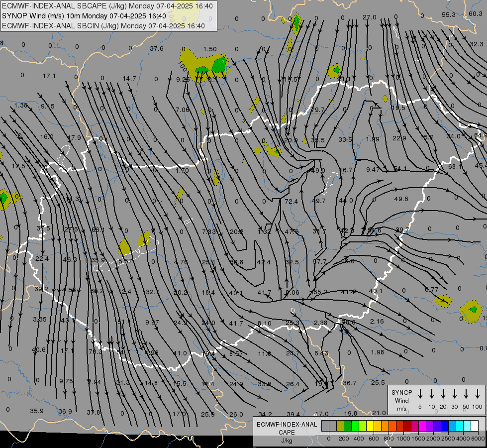Pick the pure blue CAPE legend swatch
This screenshot has height=448, width=487.
[x=444, y=426]
